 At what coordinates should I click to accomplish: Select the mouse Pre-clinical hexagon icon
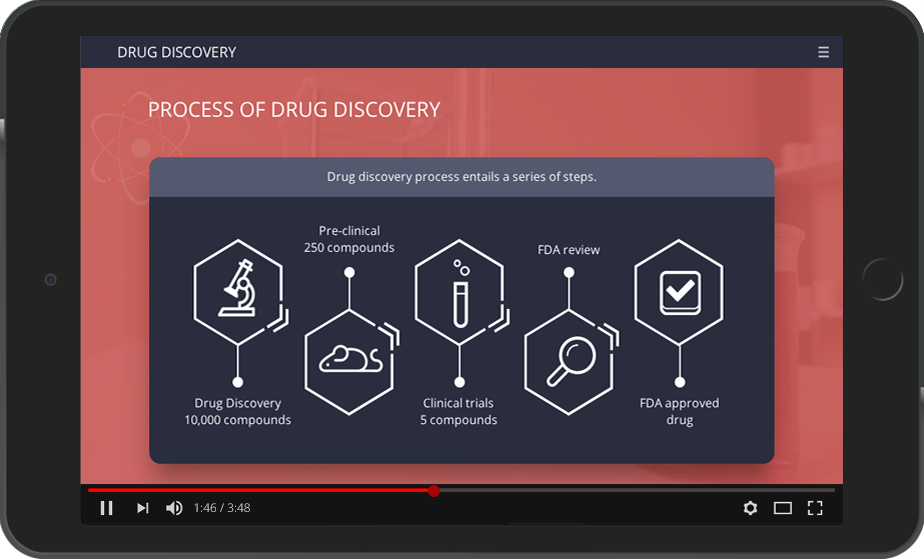pos(349,360)
